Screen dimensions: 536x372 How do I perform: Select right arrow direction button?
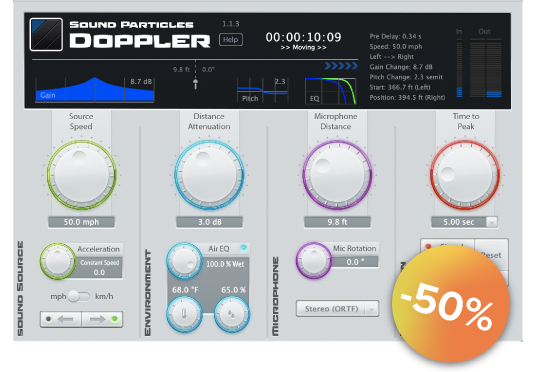tap(102, 319)
